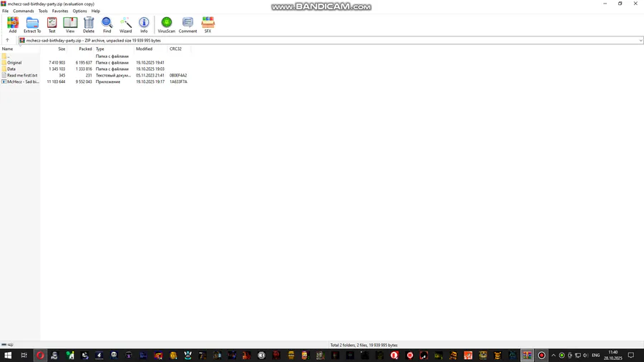The width and height of the screenshot is (644, 362).
Task: Select the parent folder '..' row
Action: pyautogui.click(x=94, y=57)
